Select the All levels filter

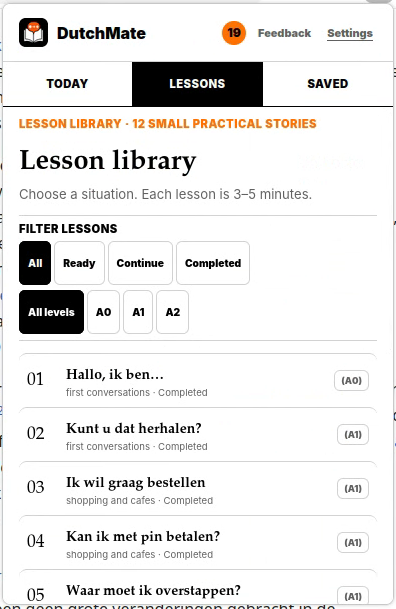pos(51,312)
